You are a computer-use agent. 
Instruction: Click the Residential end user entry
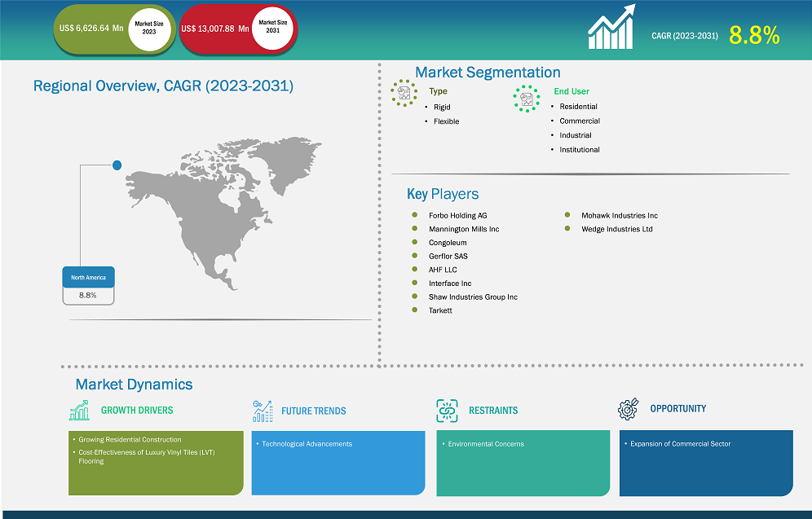[x=578, y=107]
